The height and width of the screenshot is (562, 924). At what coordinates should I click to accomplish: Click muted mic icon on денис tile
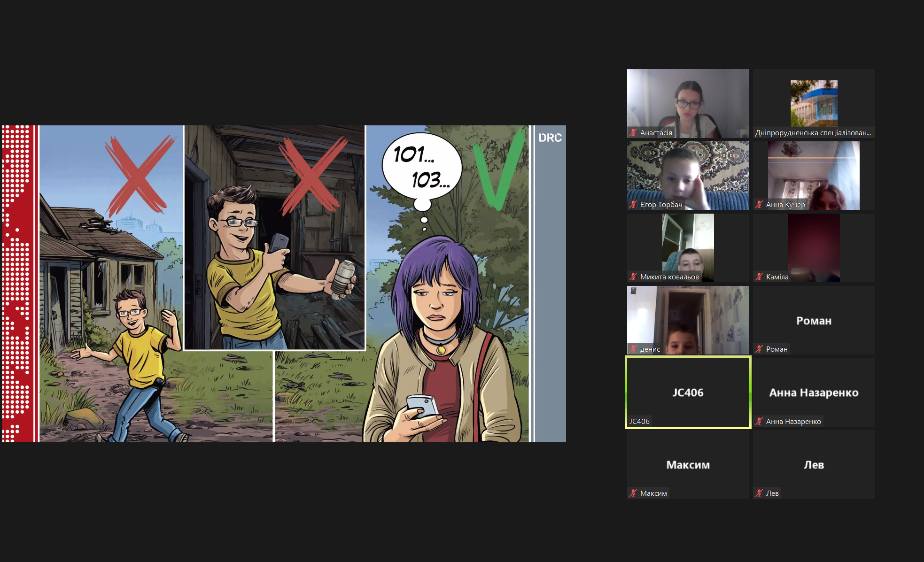[x=633, y=349]
